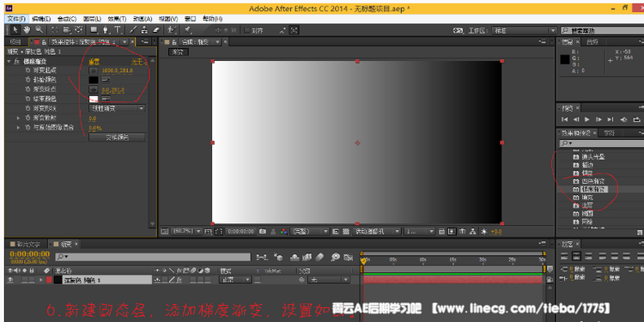Open the Effect menu

pyautogui.click(x=117, y=19)
